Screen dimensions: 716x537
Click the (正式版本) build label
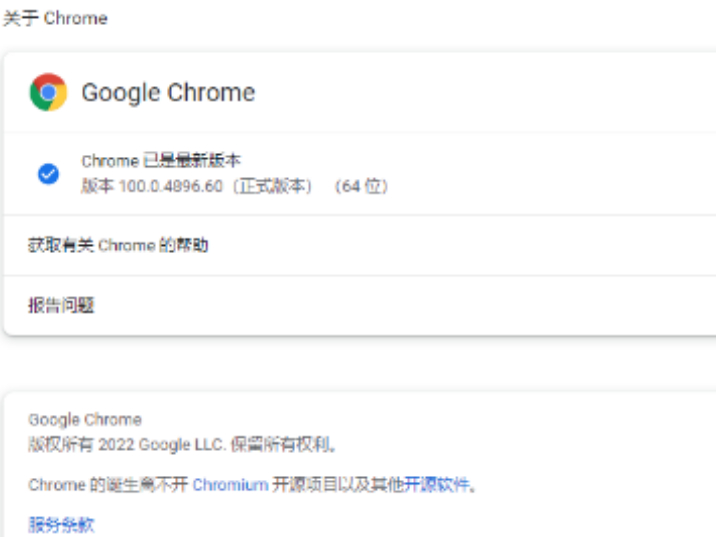coord(273,186)
